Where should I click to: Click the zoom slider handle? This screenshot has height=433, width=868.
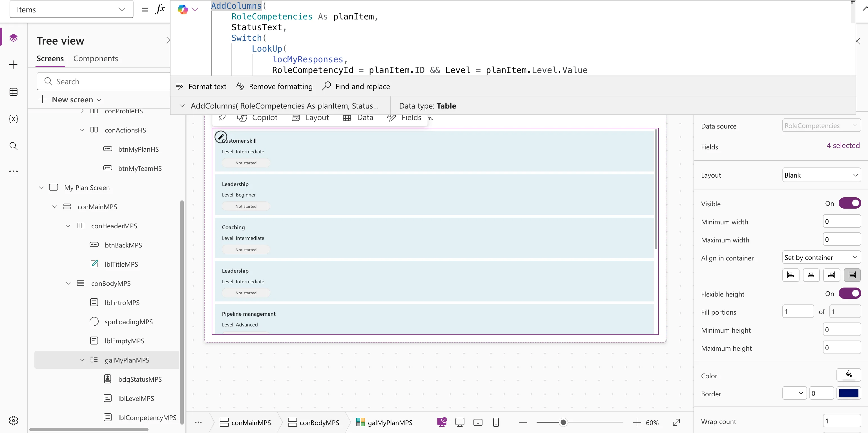(x=563, y=422)
